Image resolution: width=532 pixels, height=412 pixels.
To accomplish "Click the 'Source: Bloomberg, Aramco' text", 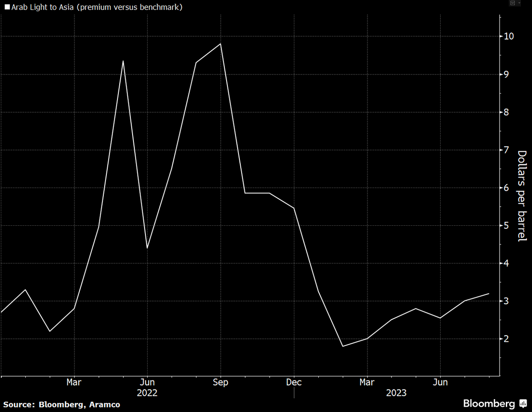I will coord(62,404).
